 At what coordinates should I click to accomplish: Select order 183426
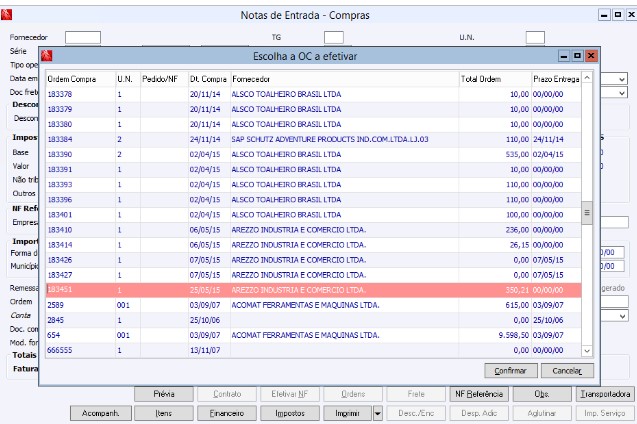pos(313,260)
